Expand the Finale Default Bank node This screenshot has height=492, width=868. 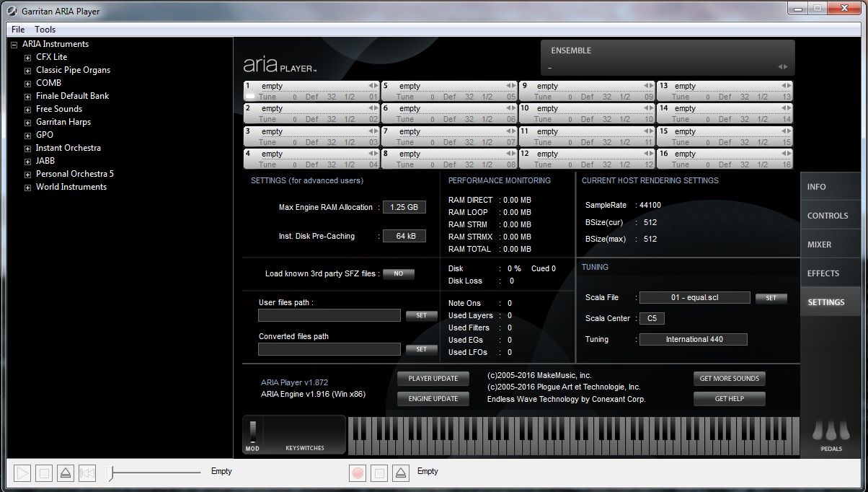tap(28, 96)
